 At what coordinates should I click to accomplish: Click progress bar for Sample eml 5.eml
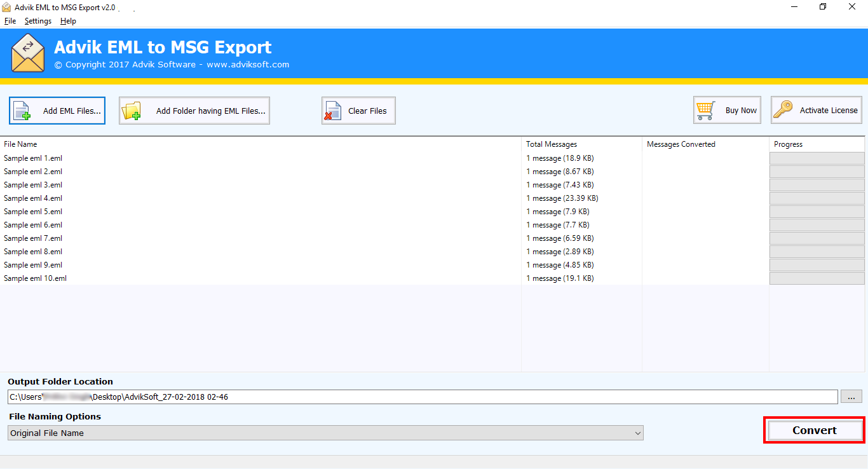point(817,212)
